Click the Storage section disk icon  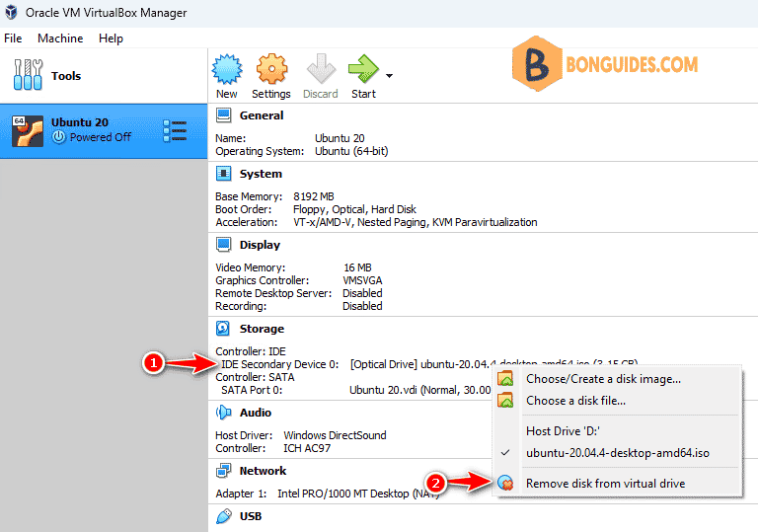(x=223, y=329)
